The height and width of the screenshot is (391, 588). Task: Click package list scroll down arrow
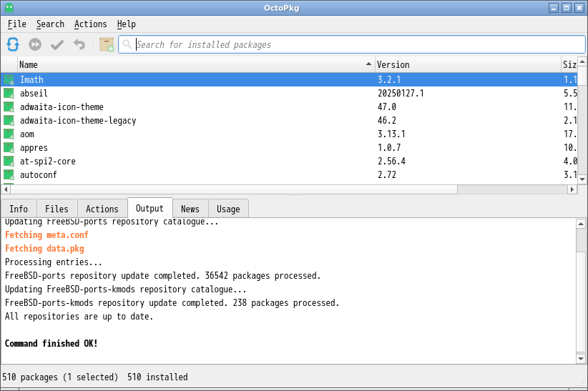[x=582, y=179]
